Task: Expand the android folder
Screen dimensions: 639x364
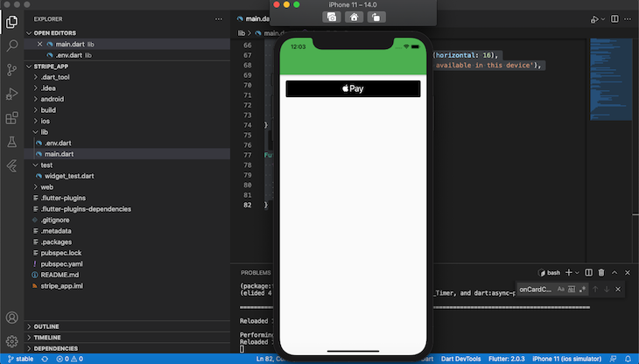Action: [x=53, y=99]
